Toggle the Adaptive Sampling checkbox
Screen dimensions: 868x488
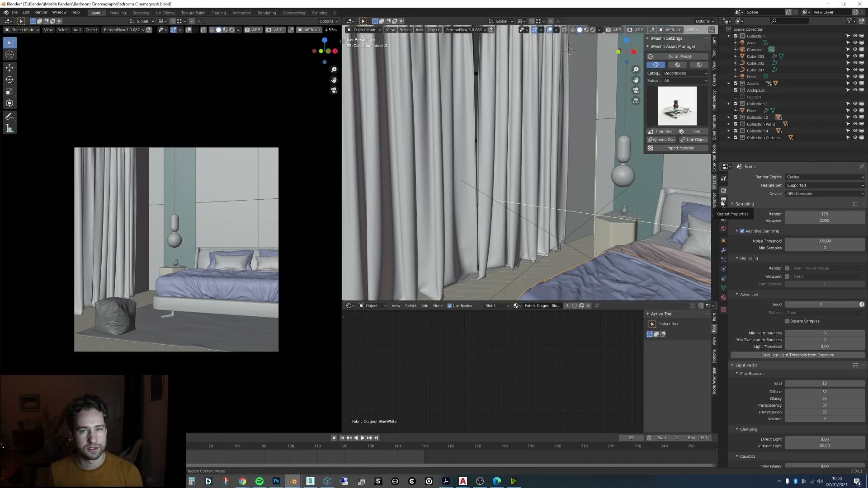click(x=742, y=231)
